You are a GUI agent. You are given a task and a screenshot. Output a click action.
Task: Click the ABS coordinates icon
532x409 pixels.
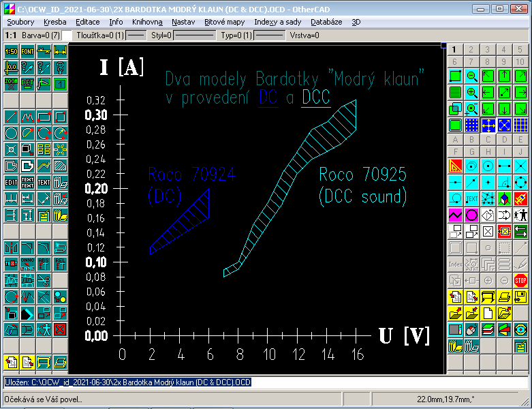coord(44,264)
